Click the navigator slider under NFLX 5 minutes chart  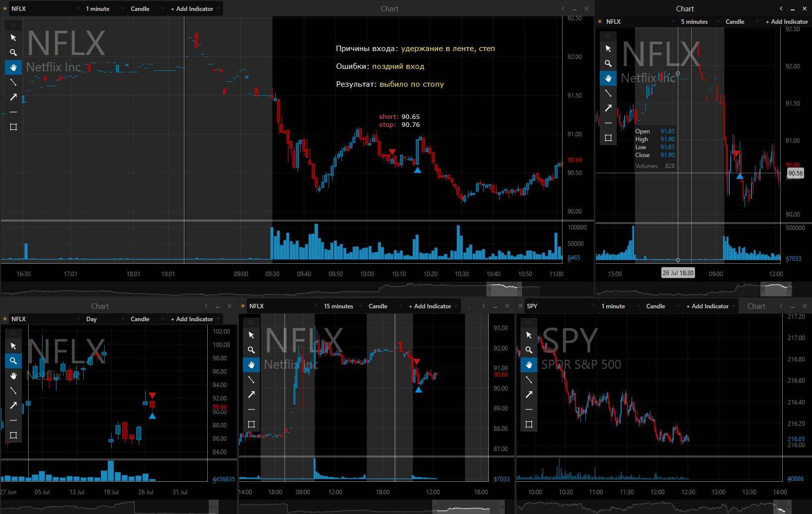[776, 289]
